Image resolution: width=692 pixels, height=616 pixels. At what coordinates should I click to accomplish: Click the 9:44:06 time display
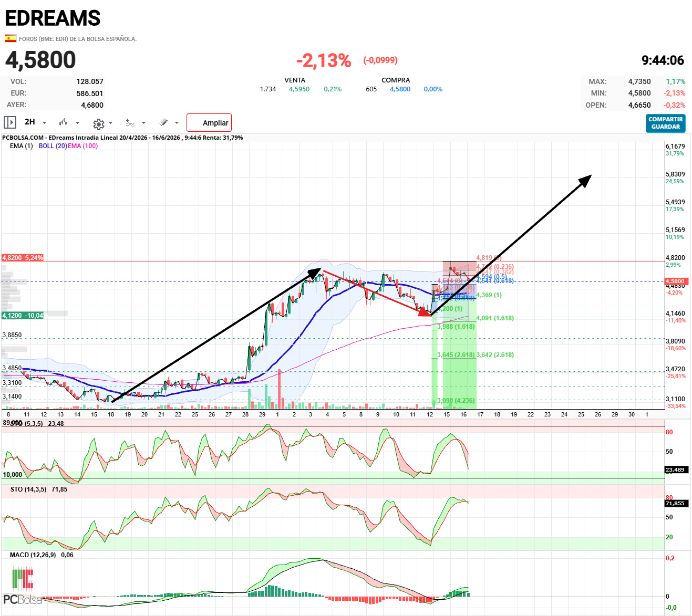pyautogui.click(x=663, y=60)
